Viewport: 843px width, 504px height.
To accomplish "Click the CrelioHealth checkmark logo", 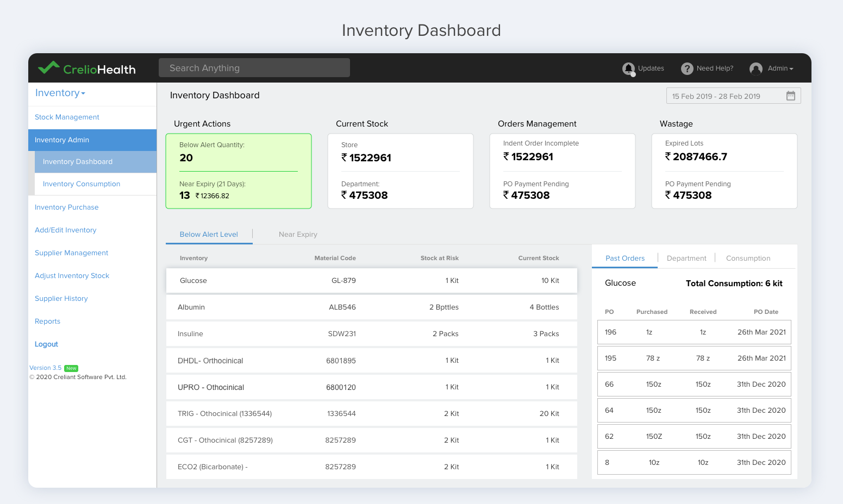I will [x=48, y=67].
